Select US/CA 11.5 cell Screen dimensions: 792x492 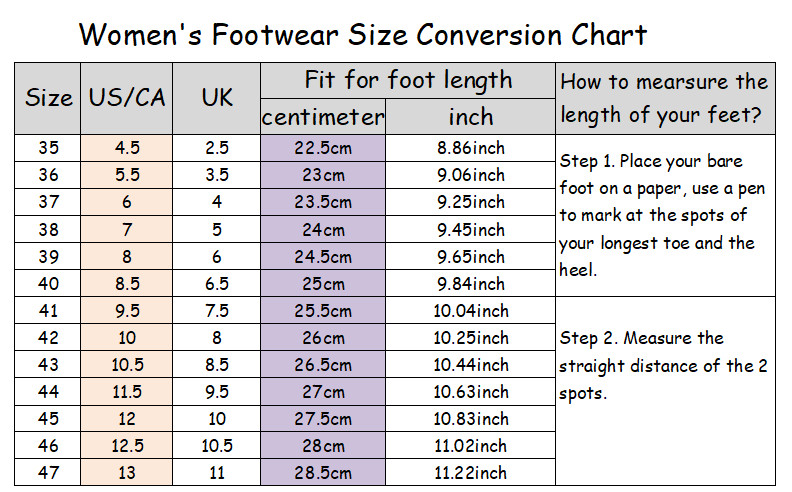pyautogui.click(x=127, y=391)
